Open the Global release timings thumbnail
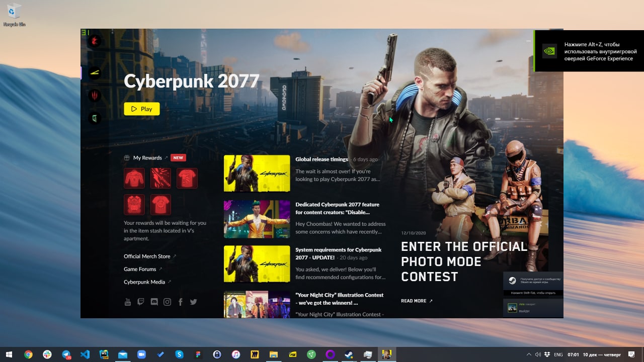 [x=257, y=173]
